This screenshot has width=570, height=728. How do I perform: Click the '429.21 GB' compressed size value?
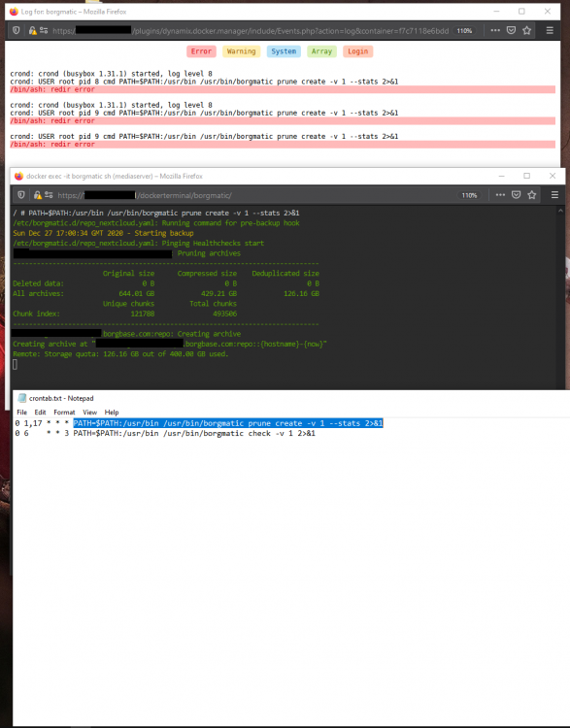point(218,293)
